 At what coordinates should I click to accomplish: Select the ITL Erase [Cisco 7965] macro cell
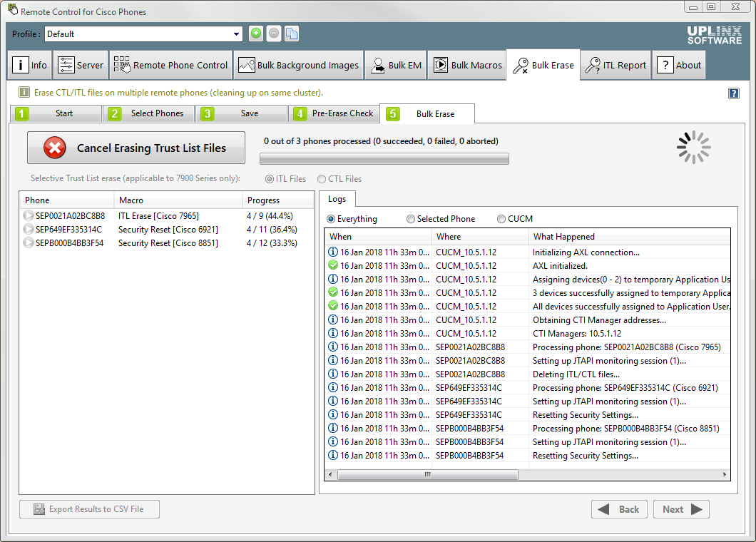click(x=158, y=216)
